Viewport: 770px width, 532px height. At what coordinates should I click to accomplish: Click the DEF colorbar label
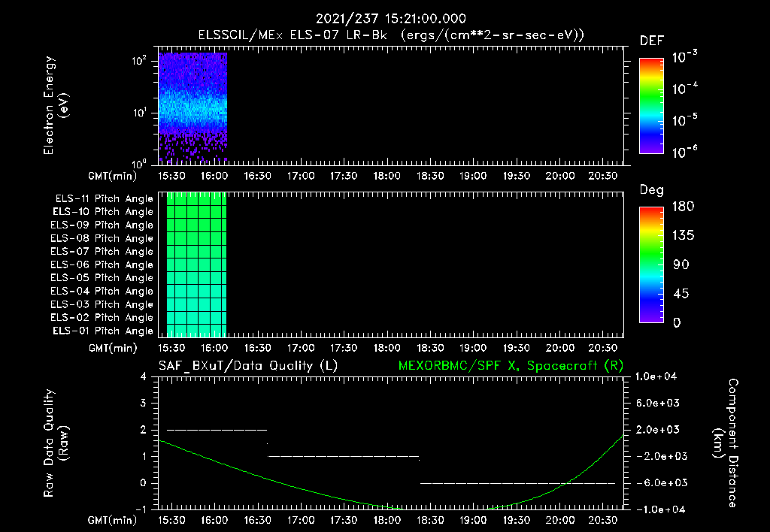[x=652, y=41]
